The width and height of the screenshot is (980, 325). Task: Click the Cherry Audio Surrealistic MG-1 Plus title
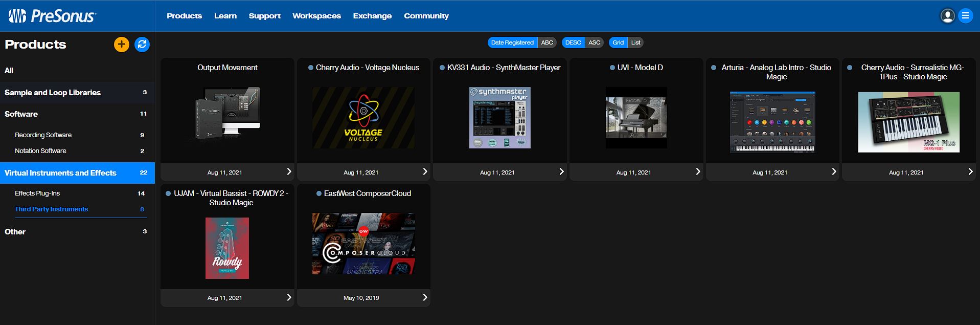pos(913,72)
